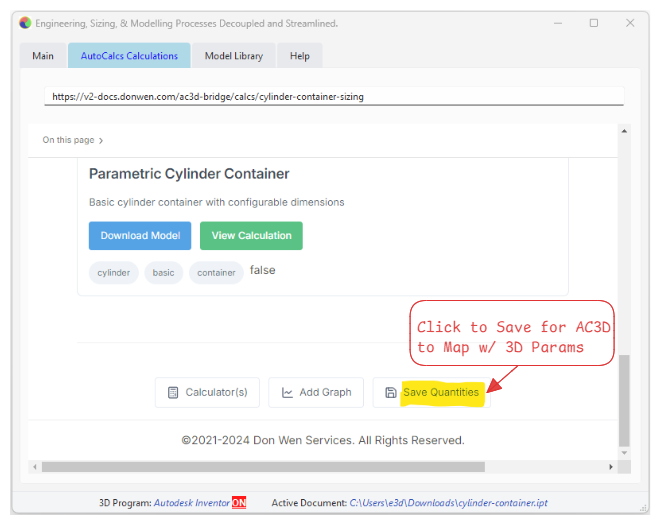Click 'Basic cylinder container with configurable dimensions' text
This screenshot has width=660, height=525.
pyautogui.click(x=216, y=203)
